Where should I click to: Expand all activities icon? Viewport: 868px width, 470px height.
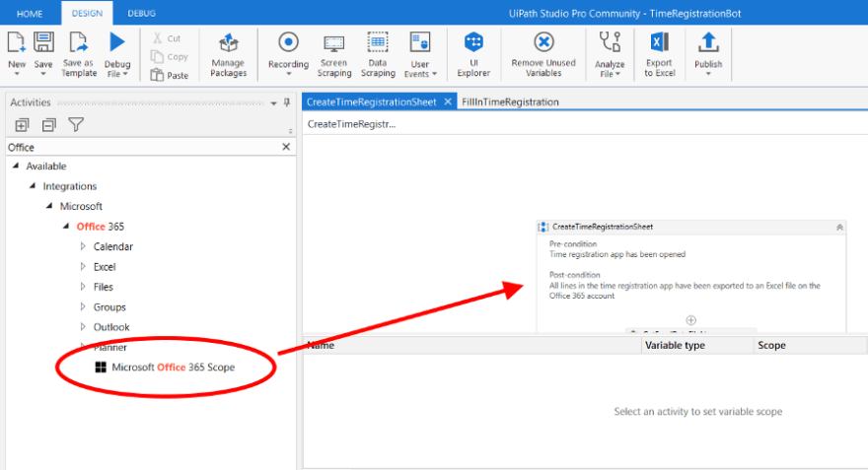22,125
